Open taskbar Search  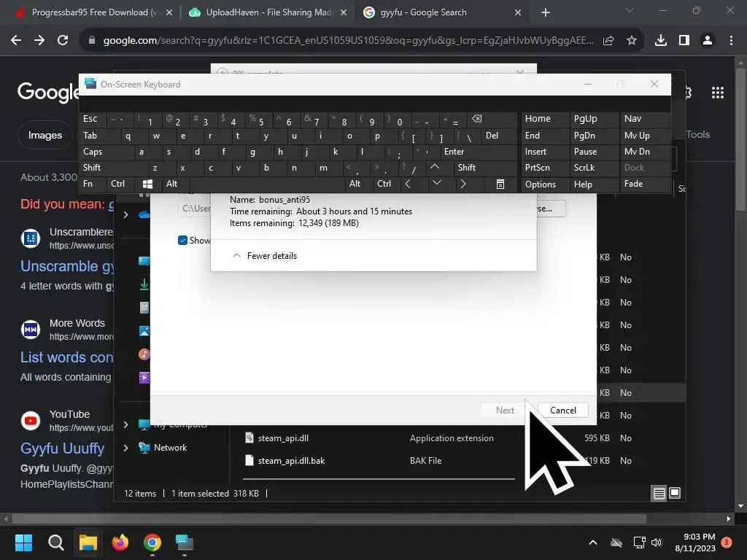pos(55,542)
